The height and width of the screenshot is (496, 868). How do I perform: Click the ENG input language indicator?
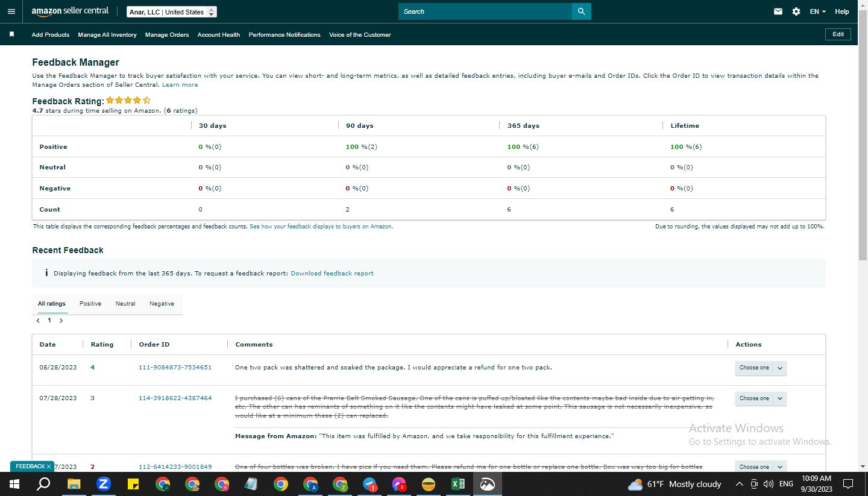click(x=786, y=484)
